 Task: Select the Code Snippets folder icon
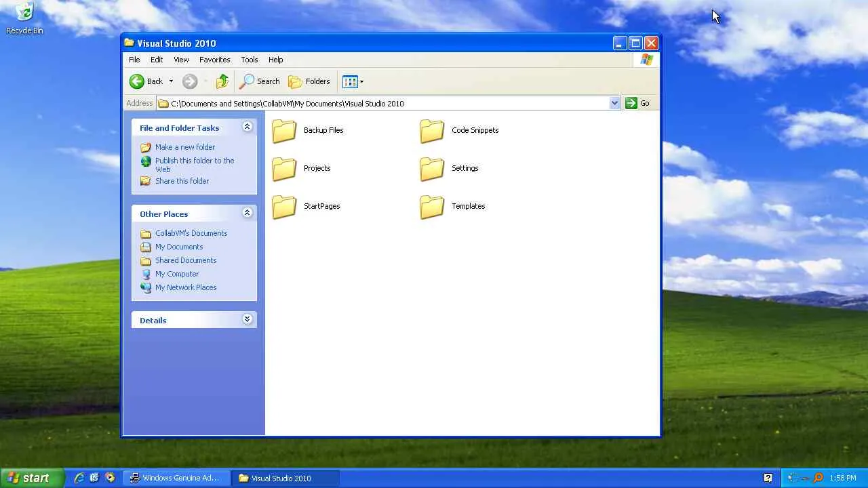coord(432,131)
